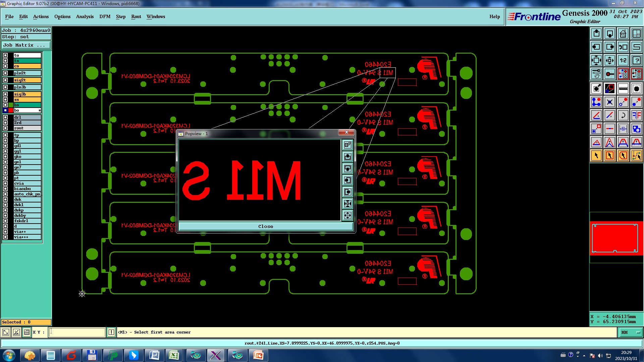Open the DFM menu
The width and height of the screenshot is (644, 362).
(105, 16)
